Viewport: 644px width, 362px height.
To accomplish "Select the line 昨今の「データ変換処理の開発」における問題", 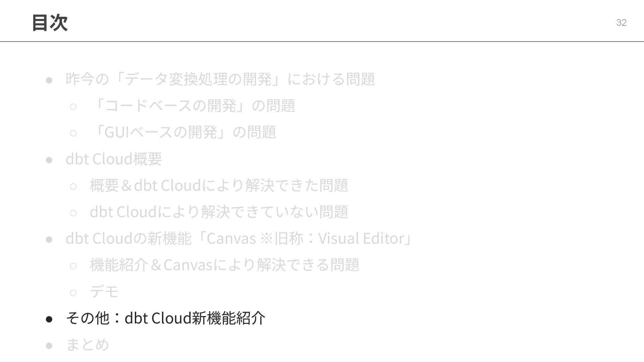I will click(220, 79).
